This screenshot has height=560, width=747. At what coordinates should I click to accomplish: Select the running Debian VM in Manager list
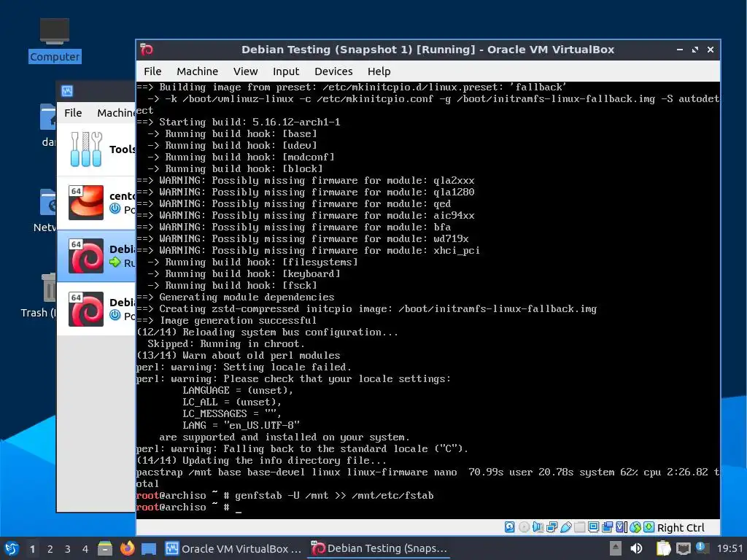96,256
